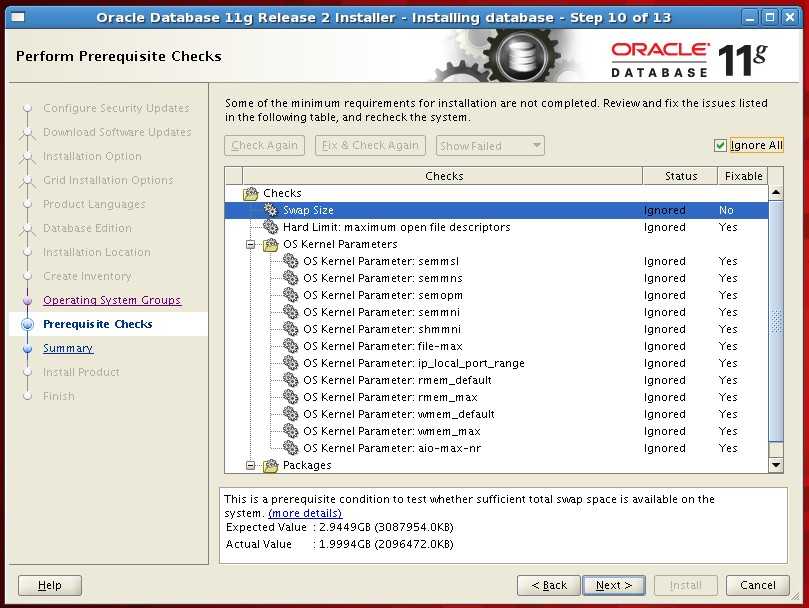Select the Prerequisite Checks step
The width and height of the screenshot is (809, 608).
coord(98,324)
